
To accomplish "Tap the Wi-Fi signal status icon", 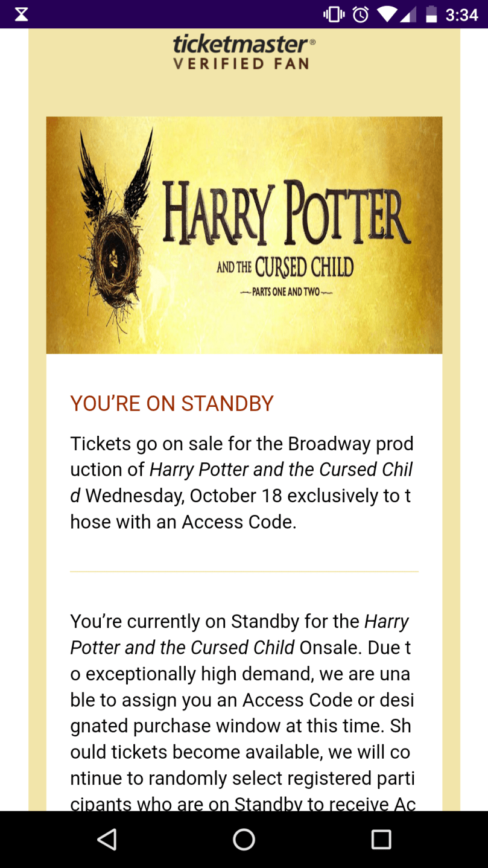I will (387, 14).
